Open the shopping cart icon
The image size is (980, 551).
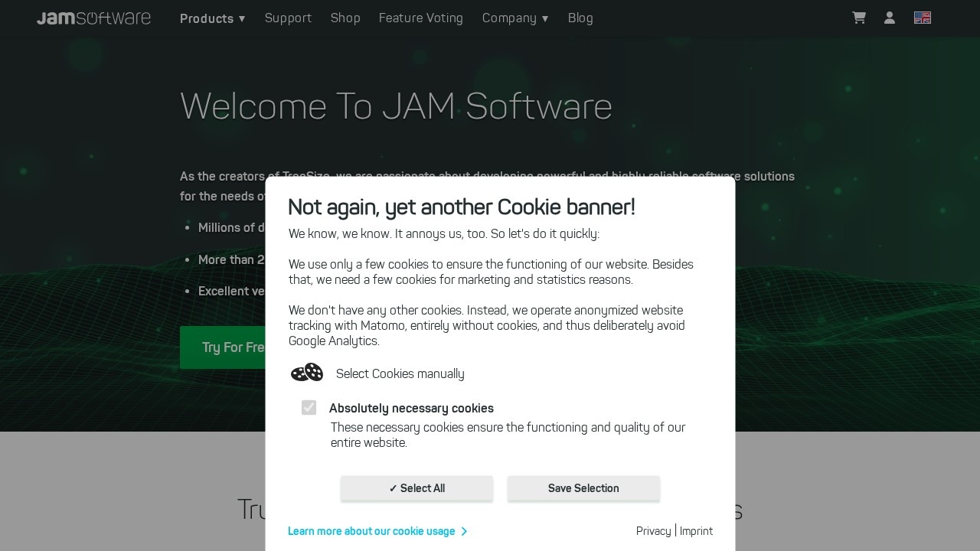point(859,18)
